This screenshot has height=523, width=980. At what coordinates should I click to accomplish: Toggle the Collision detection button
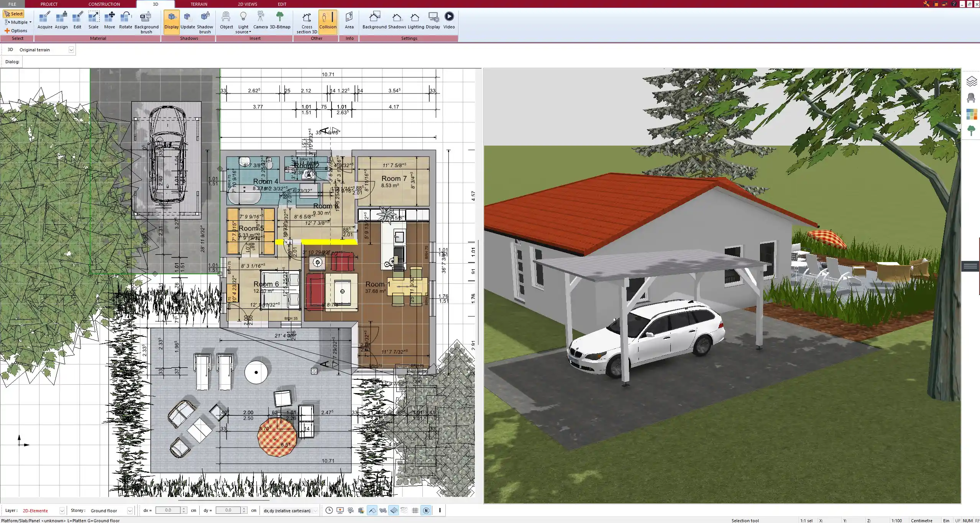(x=328, y=22)
